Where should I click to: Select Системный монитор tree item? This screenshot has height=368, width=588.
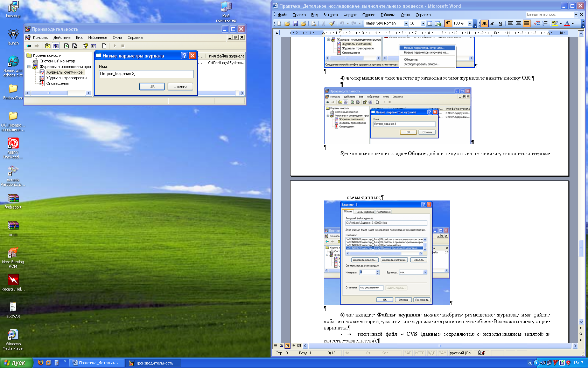(57, 61)
